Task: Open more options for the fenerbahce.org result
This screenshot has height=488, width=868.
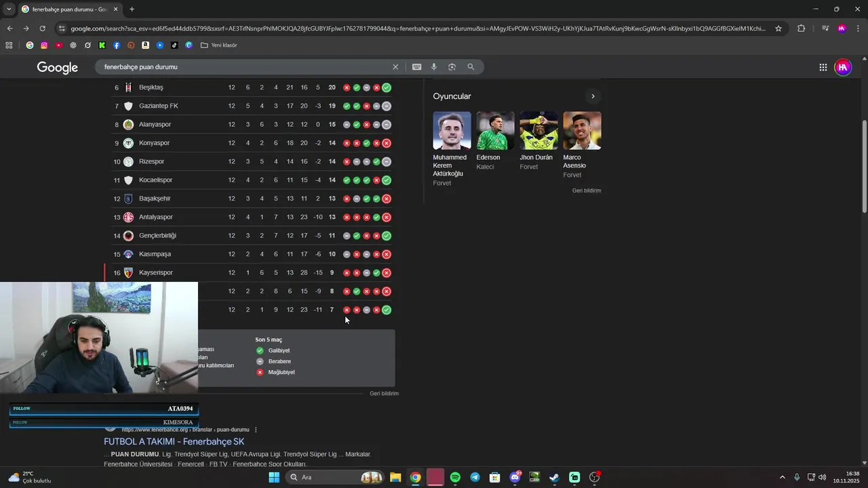Action: click(256, 430)
